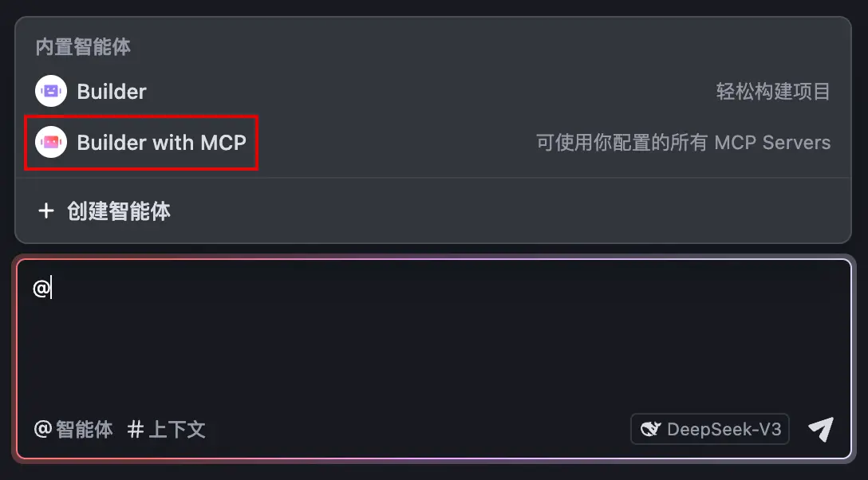
Task: Click the plus icon beside 创建智能体
Action: click(x=46, y=210)
